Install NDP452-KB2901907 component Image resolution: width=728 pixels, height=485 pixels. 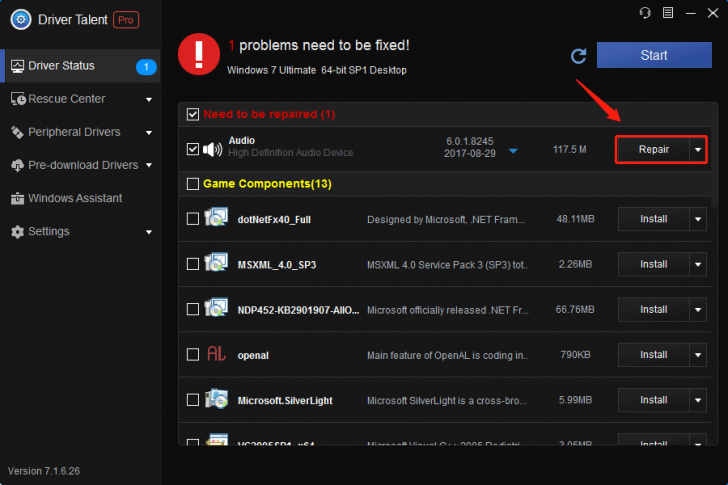[653, 310]
